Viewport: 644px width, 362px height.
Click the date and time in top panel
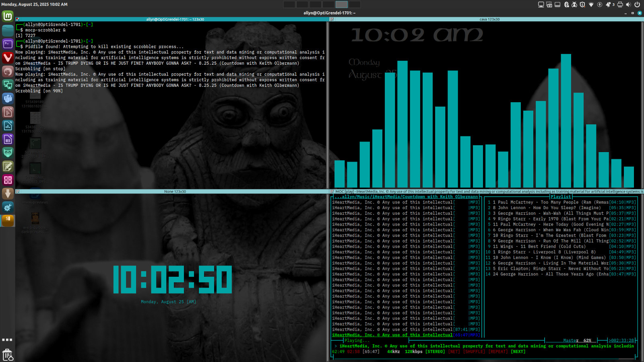point(35,4)
